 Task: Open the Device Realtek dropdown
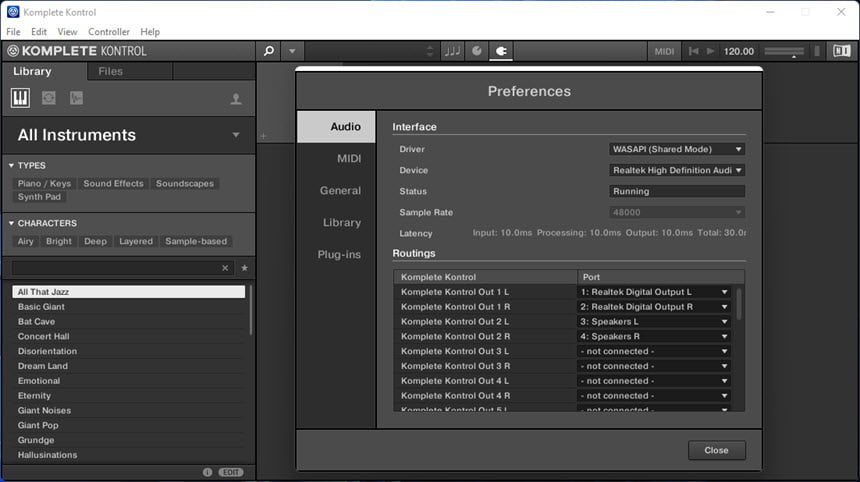677,170
